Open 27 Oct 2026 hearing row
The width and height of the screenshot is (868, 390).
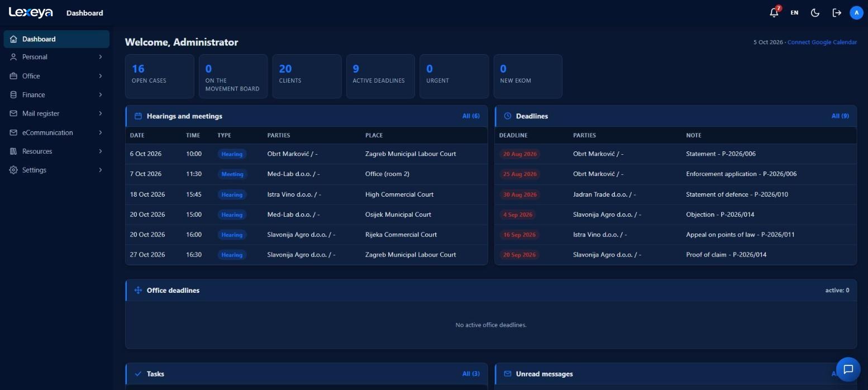point(307,255)
